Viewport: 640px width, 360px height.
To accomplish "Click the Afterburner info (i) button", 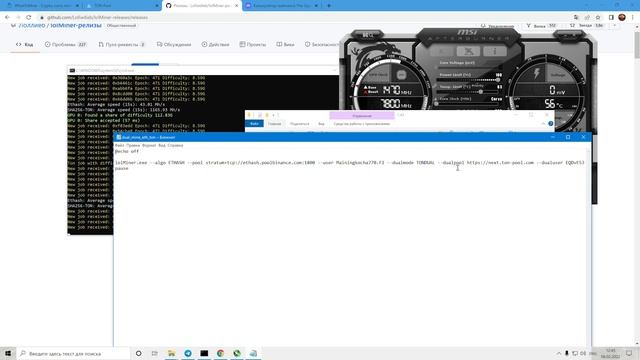I will coord(495,51).
